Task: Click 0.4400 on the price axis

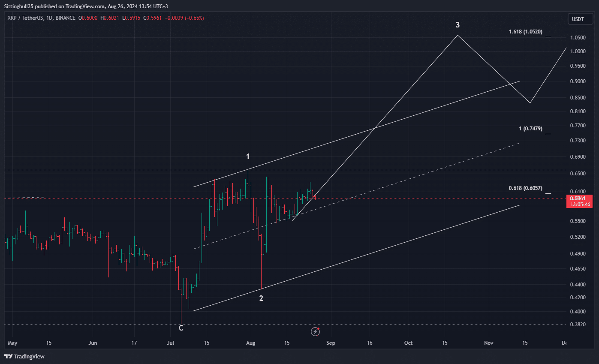Action: click(578, 284)
